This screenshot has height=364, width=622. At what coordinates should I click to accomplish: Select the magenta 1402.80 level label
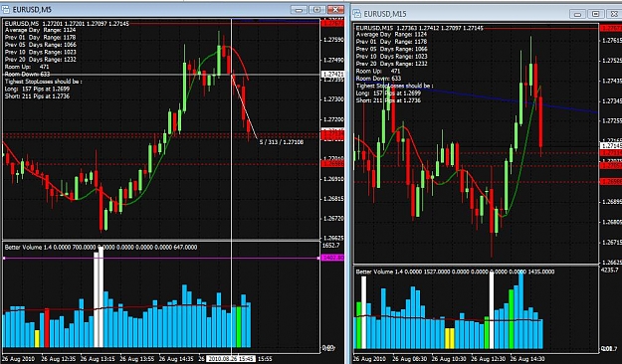(332, 258)
